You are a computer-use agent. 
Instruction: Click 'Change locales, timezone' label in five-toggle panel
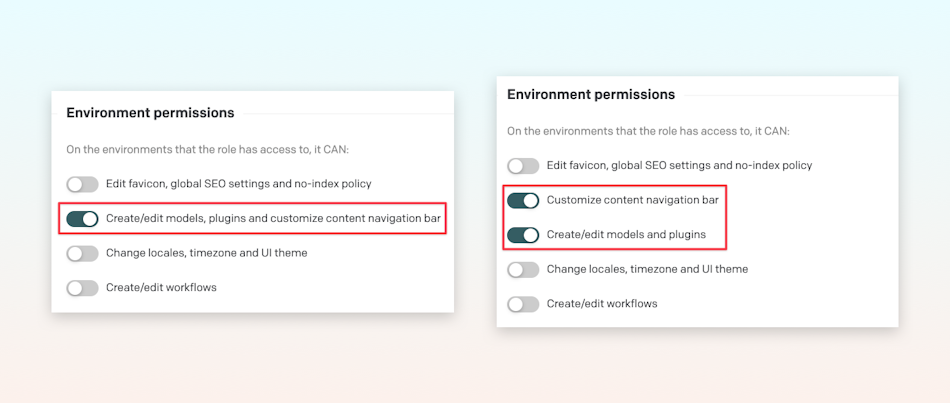648,269
